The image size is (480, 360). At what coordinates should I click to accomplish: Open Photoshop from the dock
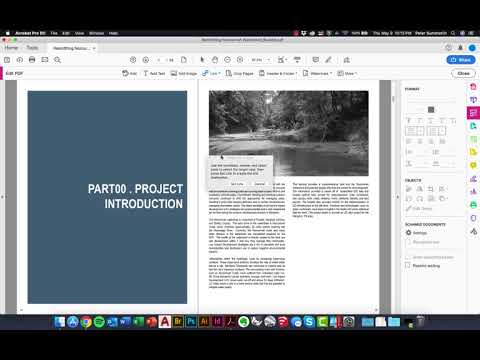pos(191,322)
